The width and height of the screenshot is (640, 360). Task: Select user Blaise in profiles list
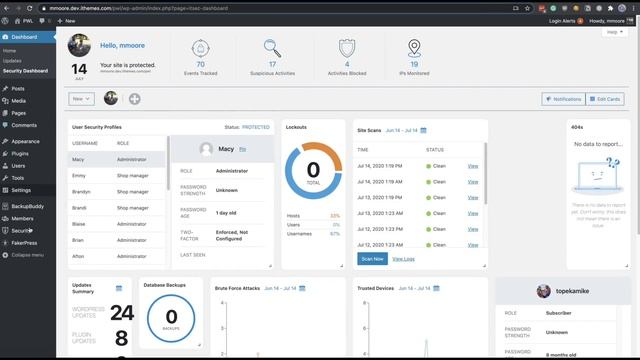[117, 224]
